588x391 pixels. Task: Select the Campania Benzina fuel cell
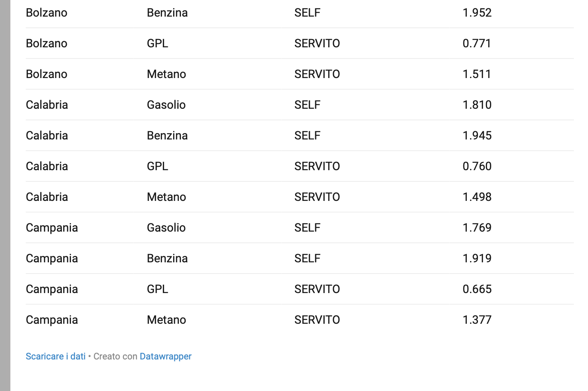click(167, 258)
